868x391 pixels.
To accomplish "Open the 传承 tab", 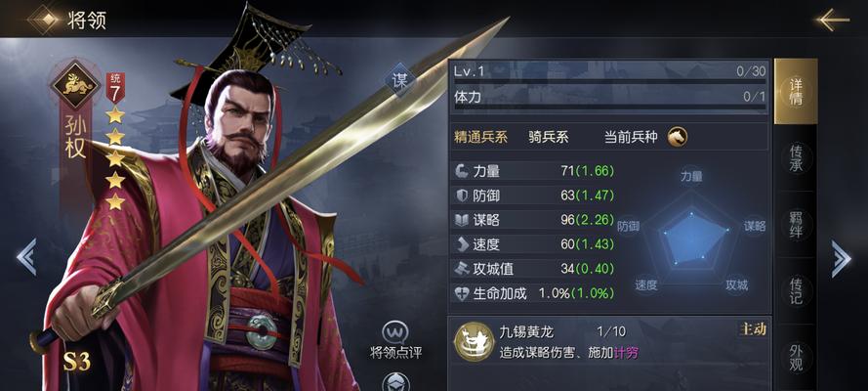I will point(796,158).
